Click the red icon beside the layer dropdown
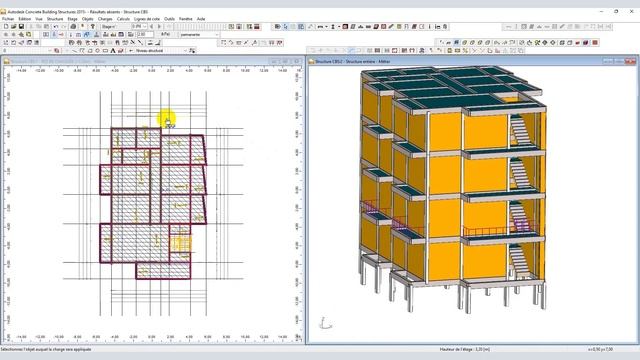The height and width of the screenshot is (360, 640). point(56,51)
